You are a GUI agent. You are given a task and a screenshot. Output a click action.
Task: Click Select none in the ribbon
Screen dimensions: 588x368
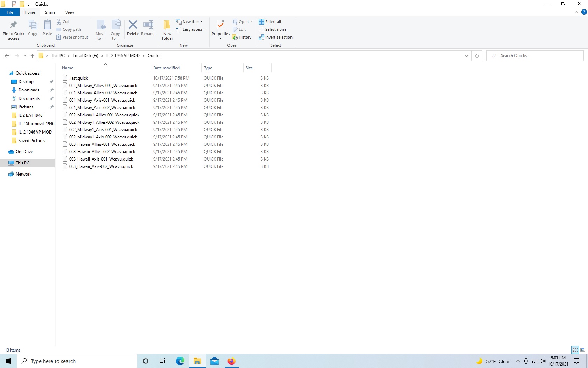click(273, 29)
